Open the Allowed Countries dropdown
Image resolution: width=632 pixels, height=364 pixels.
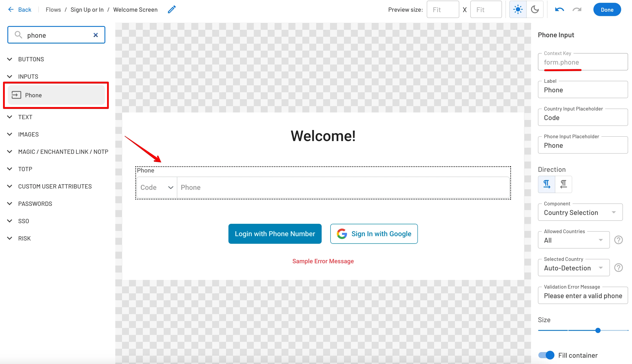[x=573, y=240]
